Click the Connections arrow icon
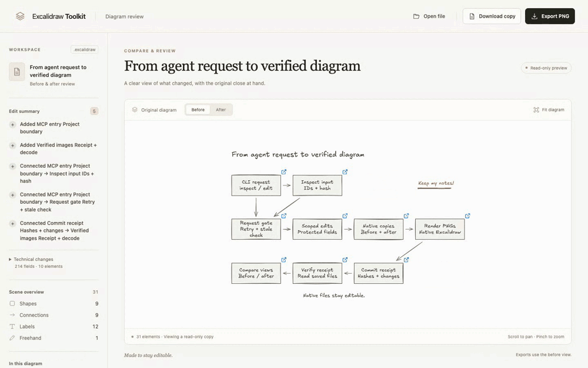The image size is (588, 368). tap(12, 315)
